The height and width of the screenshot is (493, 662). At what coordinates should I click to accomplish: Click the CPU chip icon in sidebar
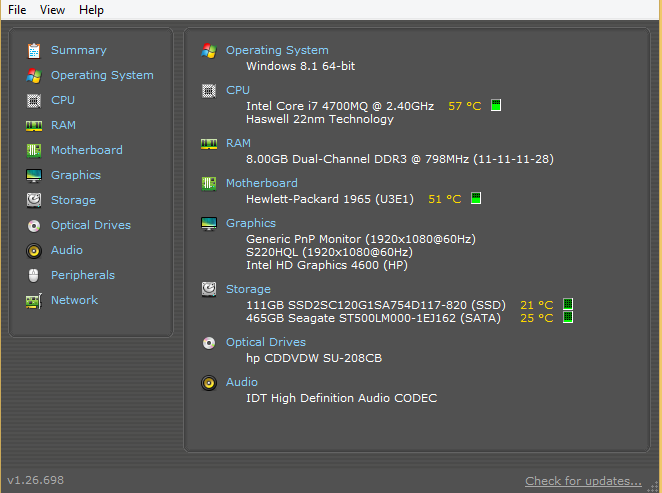(34, 100)
